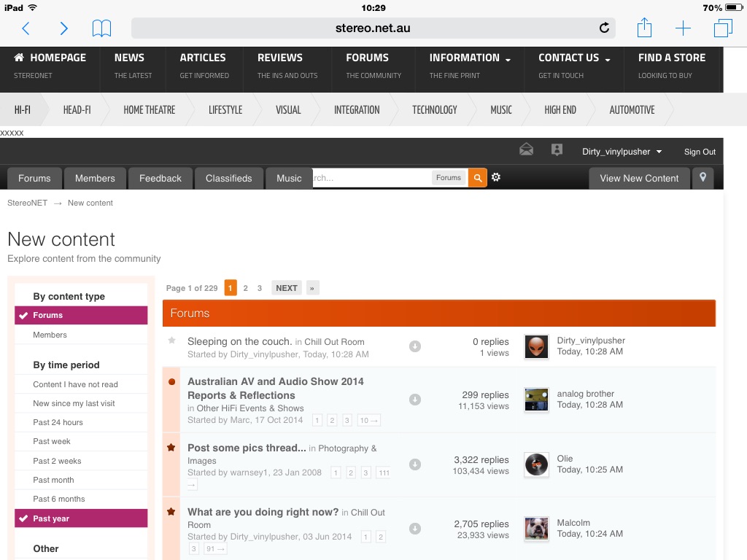
Task: Click the NEXT page button
Action: pyautogui.click(x=286, y=288)
